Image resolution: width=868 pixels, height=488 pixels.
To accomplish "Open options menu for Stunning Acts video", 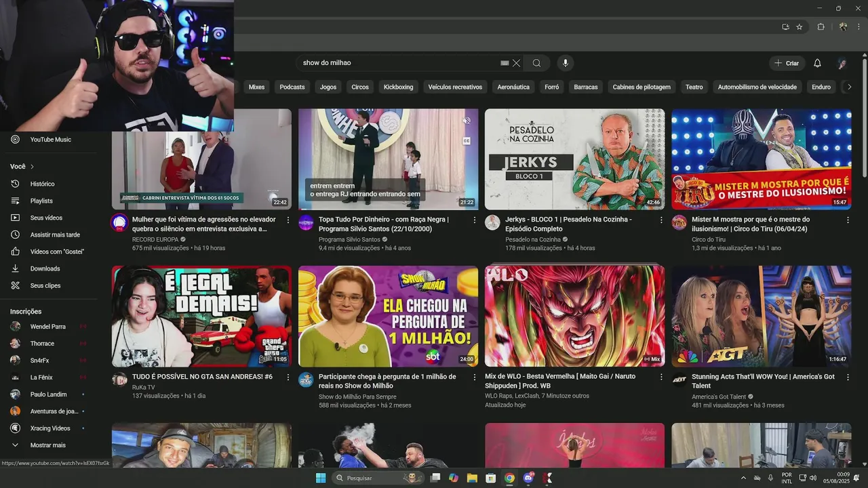I will (x=848, y=377).
